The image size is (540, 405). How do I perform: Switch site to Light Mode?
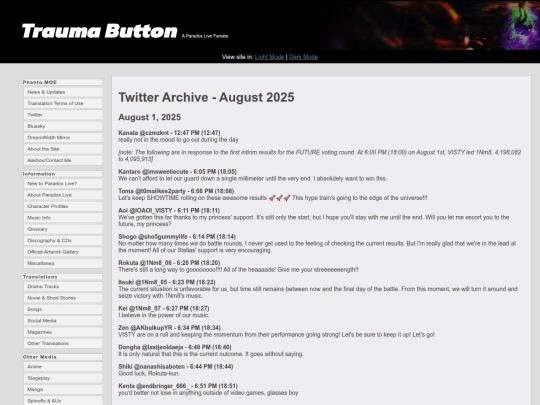(x=269, y=57)
